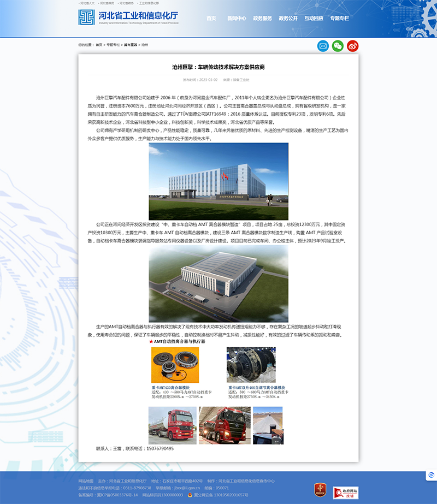Click the 网站标识码1300000003 footer text

click(163, 495)
